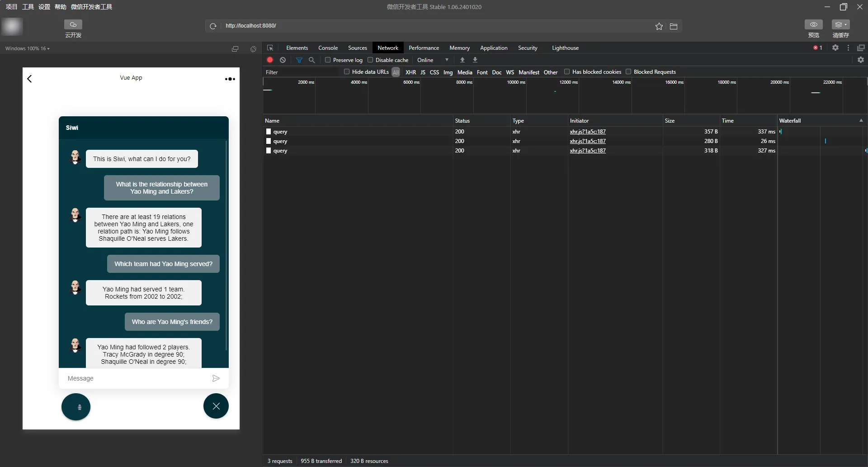The image size is (868, 467).
Task: Open the Windows 100% 16 device dropdown
Action: pos(28,48)
